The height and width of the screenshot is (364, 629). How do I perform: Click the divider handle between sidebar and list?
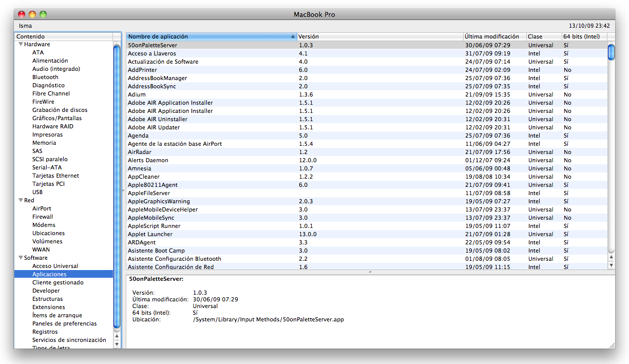point(123,191)
